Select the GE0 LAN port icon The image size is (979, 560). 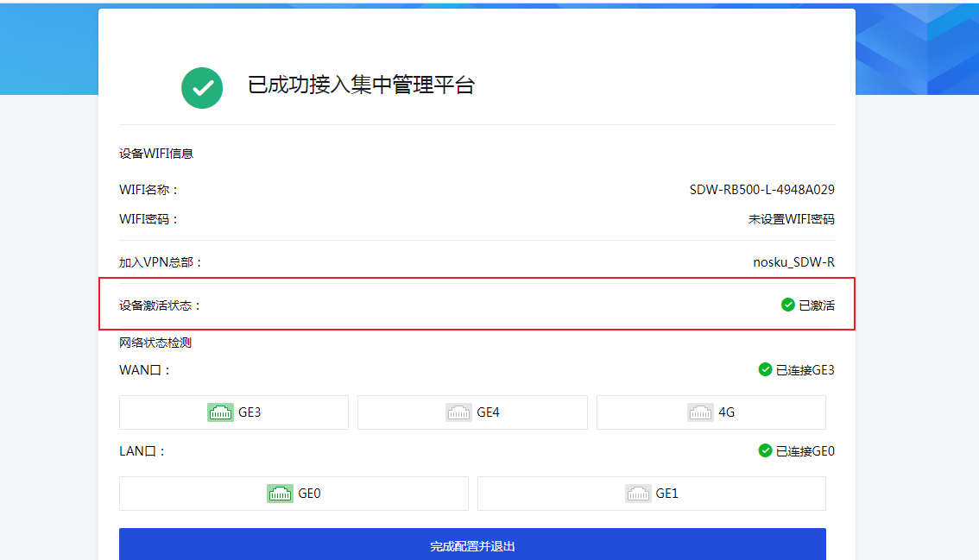tap(280, 494)
